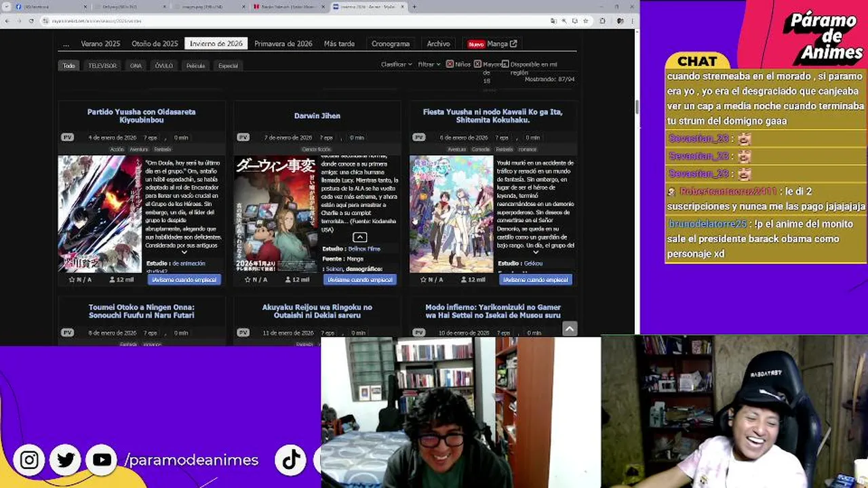Screen dimensions: 868x488
Task: Open the Filtrar dropdown
Action: click(x=429, y=64)
